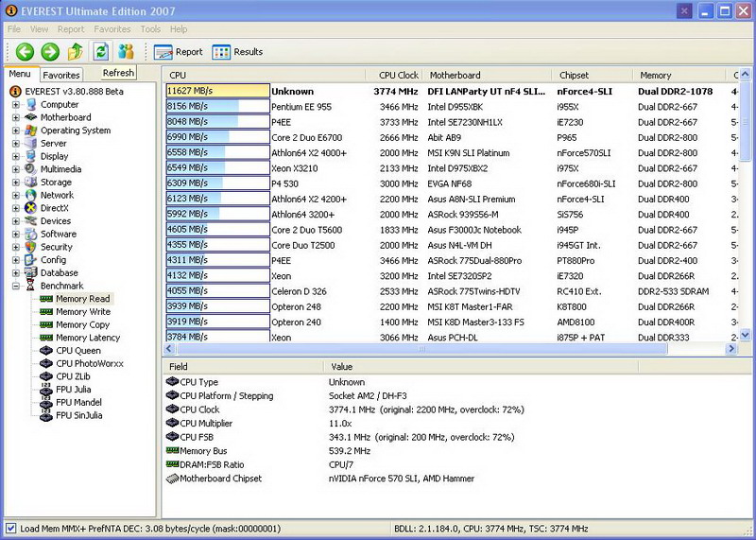Sort by the Chipset column header
The width and height of the screenshot is (756, 540).
point(593,75)
